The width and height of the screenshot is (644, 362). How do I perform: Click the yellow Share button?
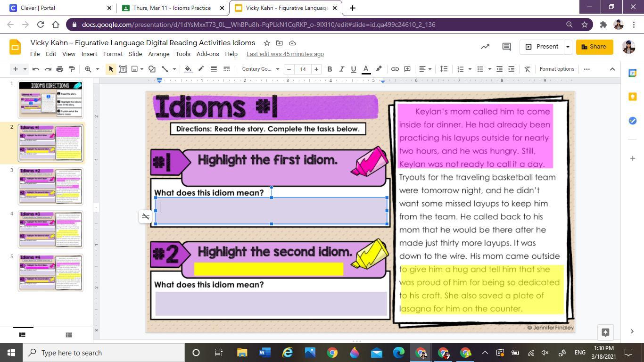(594, 47)
